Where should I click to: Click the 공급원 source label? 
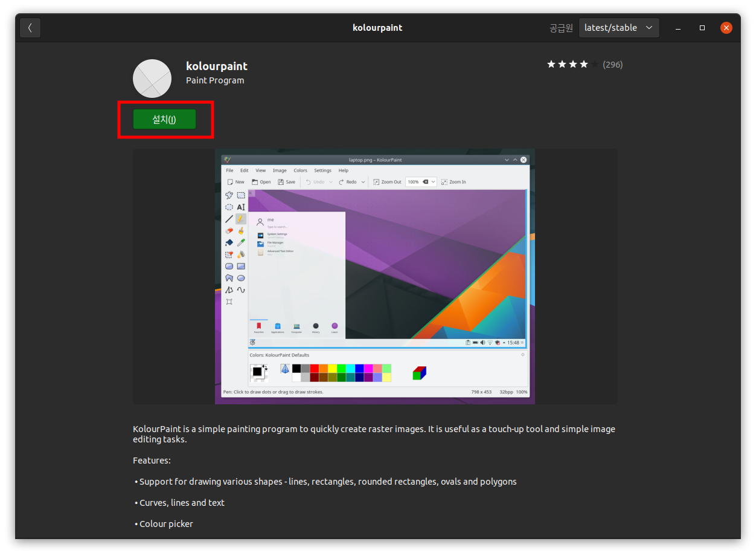click(x=561, y=28)
